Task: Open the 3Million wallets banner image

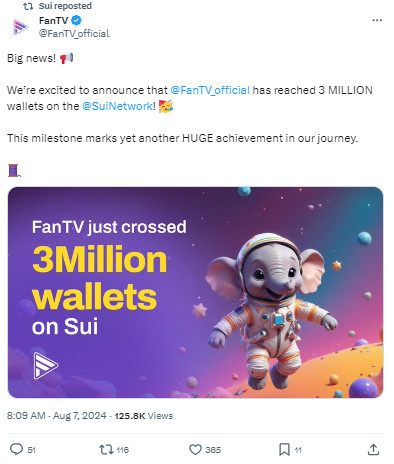Action: point(195,292)
